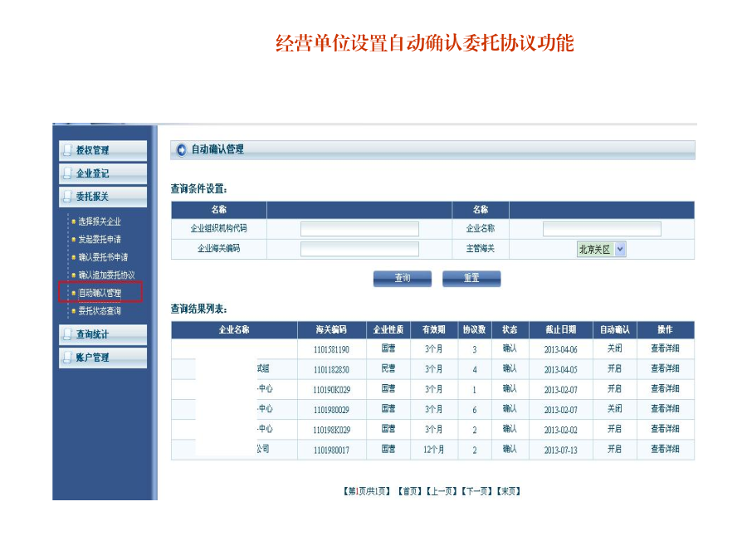
Task: Open the 企业登记 sidebar menu
Action: coord(103,173)
